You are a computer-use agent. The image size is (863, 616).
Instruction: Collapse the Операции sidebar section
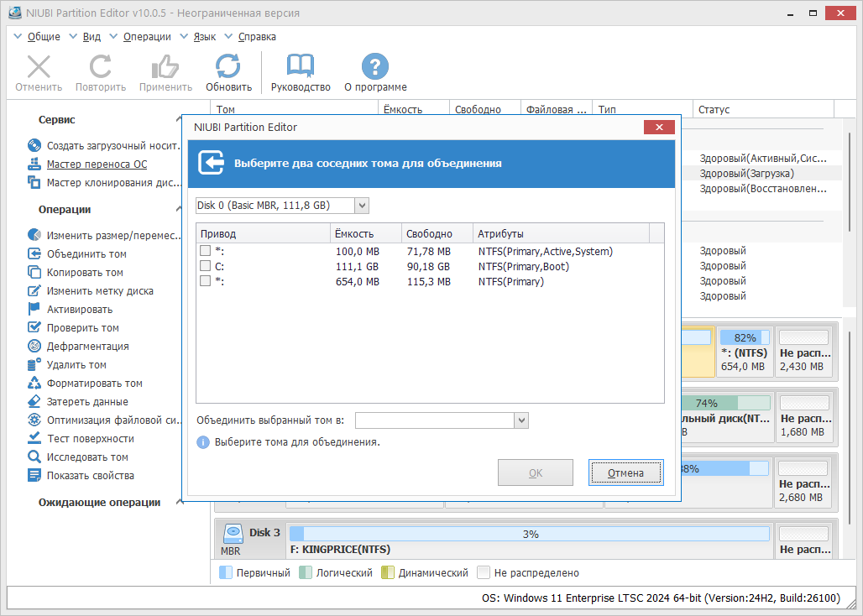point(180,209)
